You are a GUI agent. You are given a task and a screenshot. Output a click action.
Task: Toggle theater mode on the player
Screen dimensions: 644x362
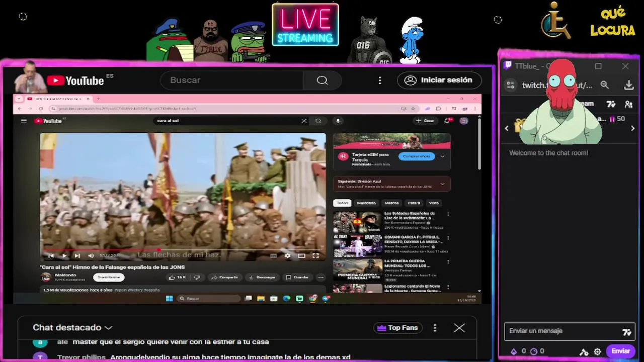point(301,255)
